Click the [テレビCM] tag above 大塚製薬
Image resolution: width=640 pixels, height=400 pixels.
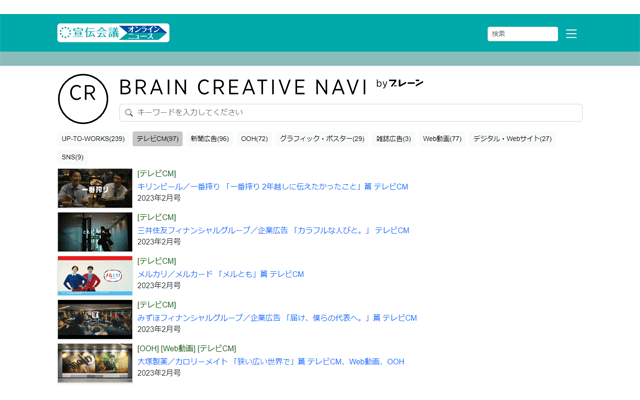pos(217,348)
